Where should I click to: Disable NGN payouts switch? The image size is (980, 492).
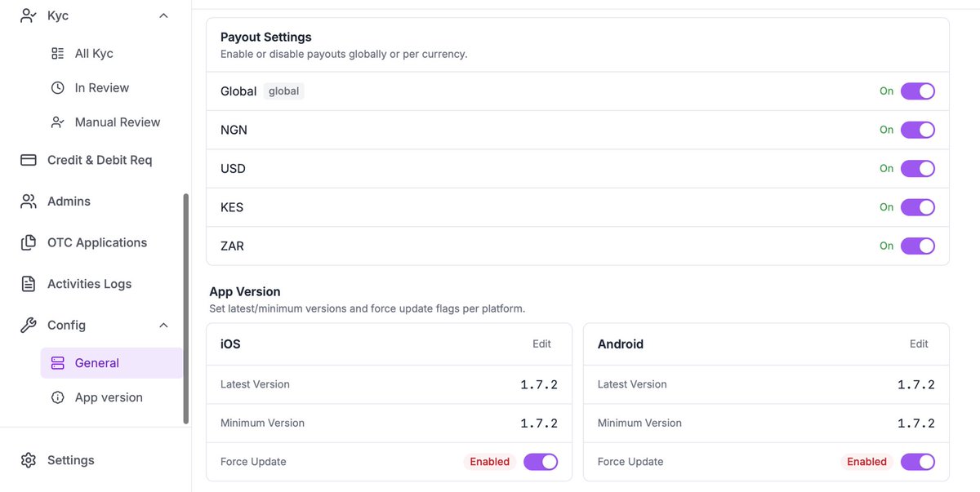(x=918, y=130)
